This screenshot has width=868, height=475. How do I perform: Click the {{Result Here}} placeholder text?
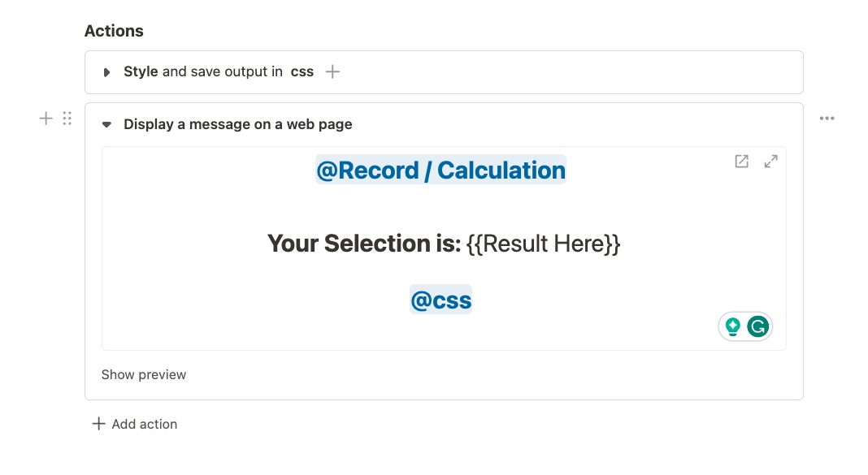[x=544, y=243]
